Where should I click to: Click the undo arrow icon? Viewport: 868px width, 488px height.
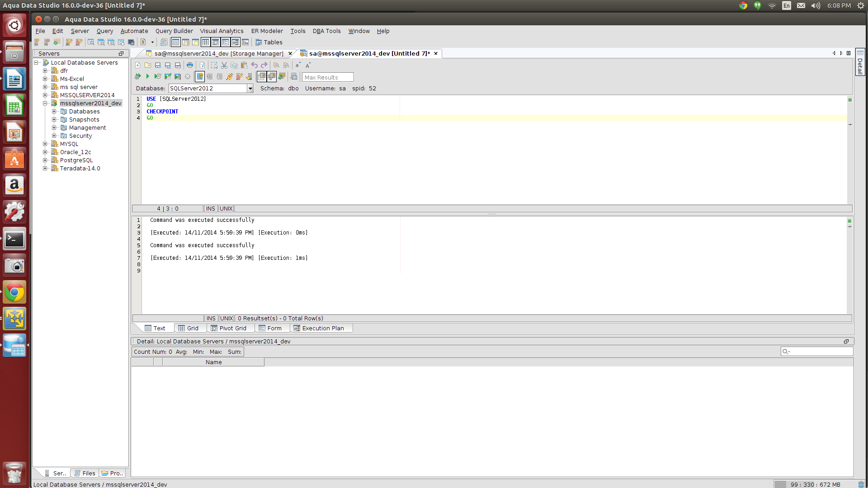255,65
